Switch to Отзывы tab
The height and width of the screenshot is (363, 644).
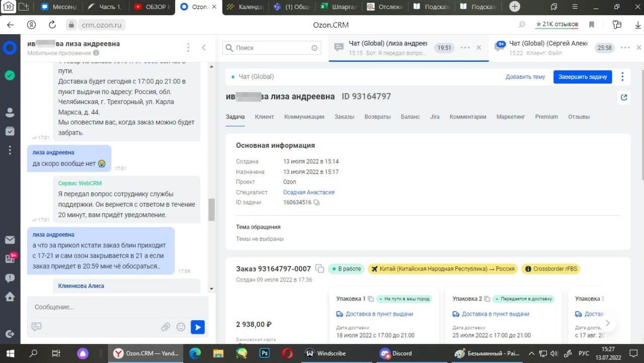(x=579, y=117)
